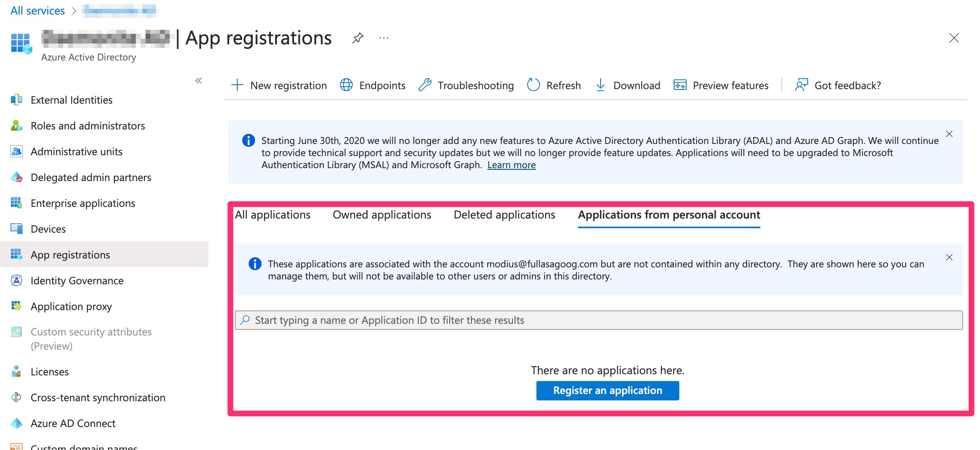This screenshot has height=450, width=980.
Task: Click info icon in ADAL notice
Action: tap(249, 140)
